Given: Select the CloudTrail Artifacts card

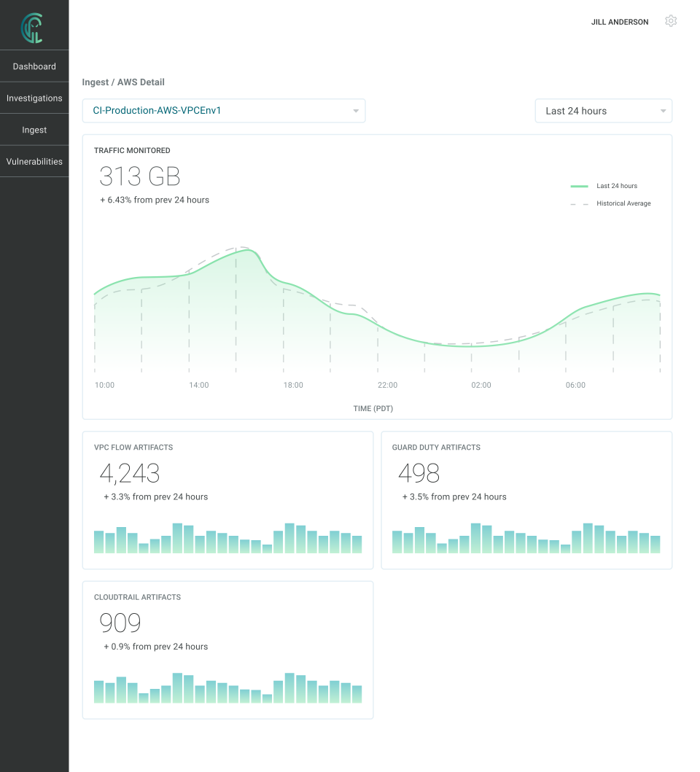Looking at the screenshot, I should pyautogui.click(x=227, y=650).
